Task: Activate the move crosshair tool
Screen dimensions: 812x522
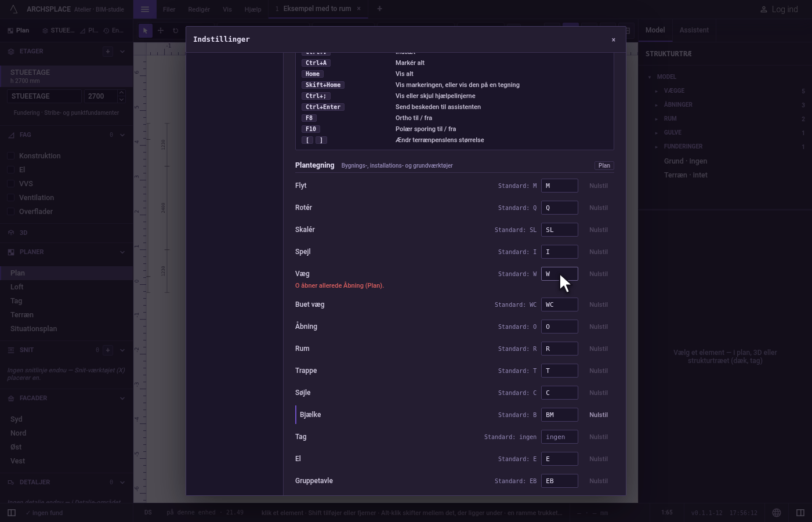Action: 161,31
